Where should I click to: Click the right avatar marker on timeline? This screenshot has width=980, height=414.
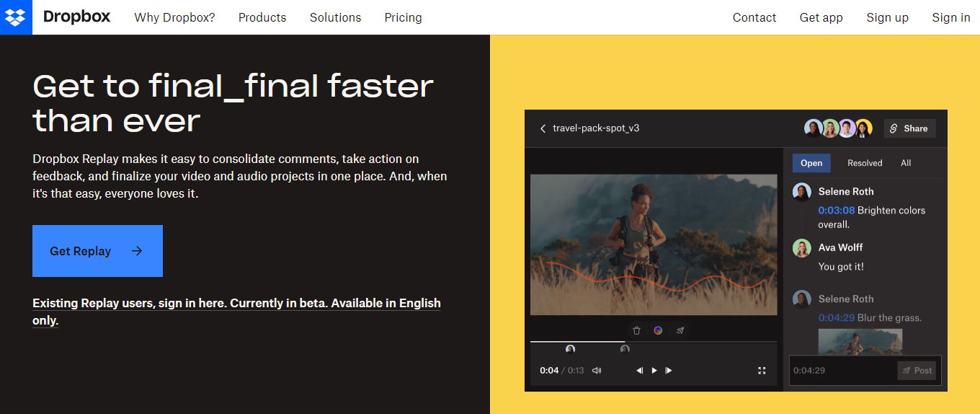(x=625, y=349)
